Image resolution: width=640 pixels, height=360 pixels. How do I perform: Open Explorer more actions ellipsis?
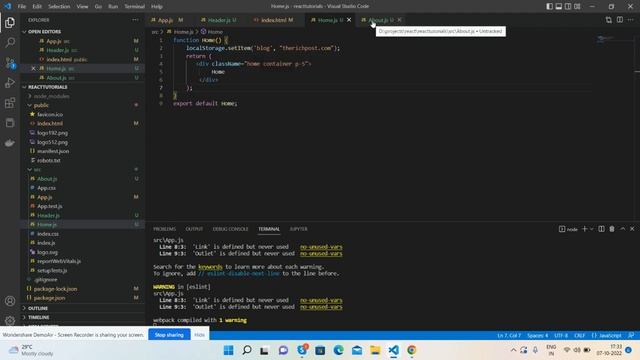(x=135, y=20)
